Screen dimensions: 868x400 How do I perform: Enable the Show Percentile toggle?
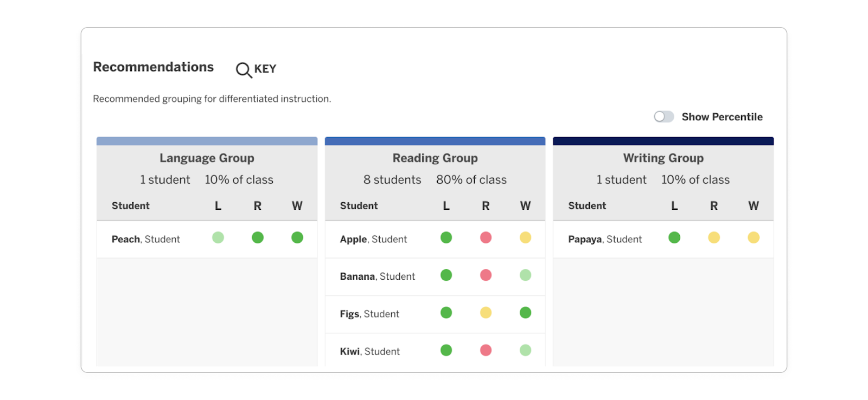pyautogui.click(x=663, y=117)
